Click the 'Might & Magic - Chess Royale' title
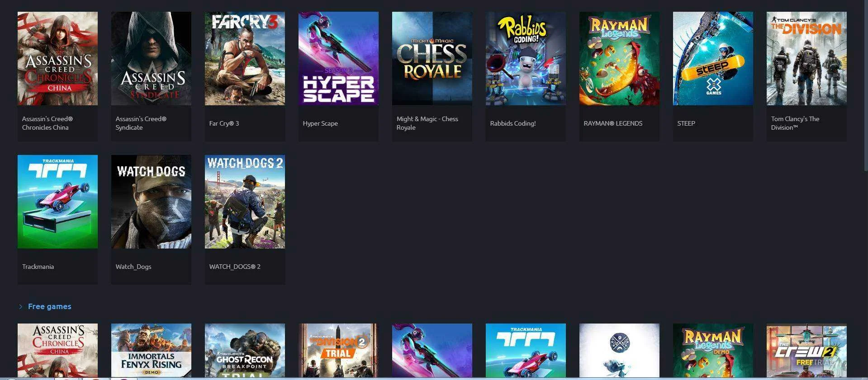This screenshot has height=380, width=868. [x=427, y=123]
